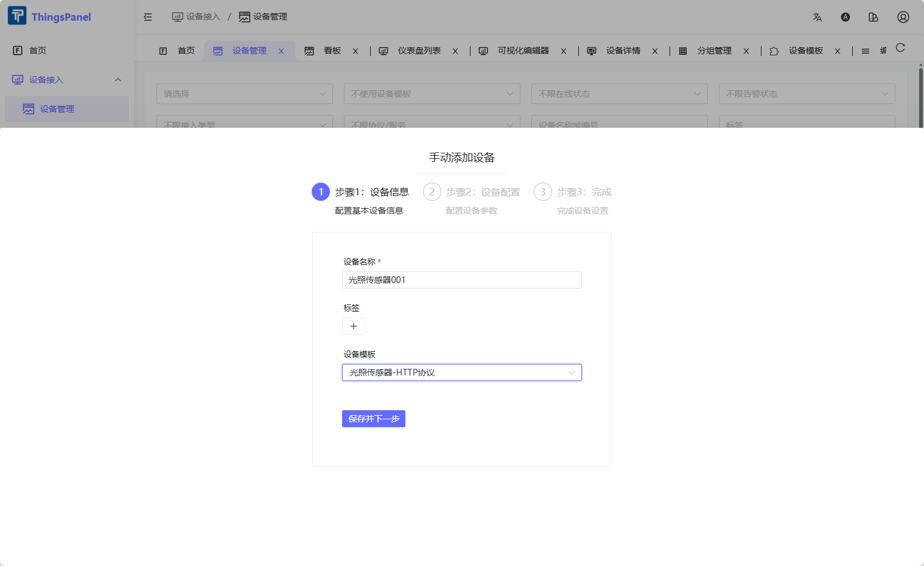Screen dimensions: 924x566
Task: Click the 手动添加设备 dialog title
Action: click(x=462, y=158)
